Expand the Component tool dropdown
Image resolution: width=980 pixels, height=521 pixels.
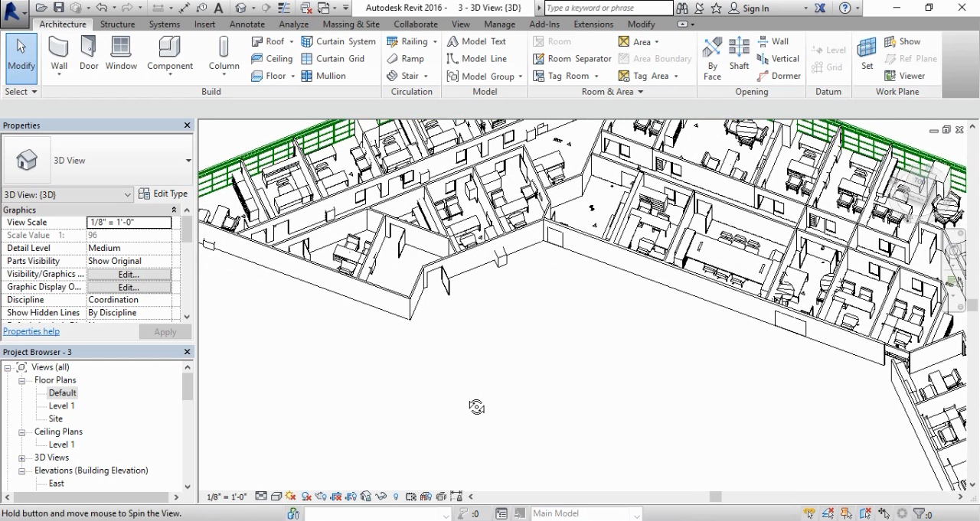click(170, 75)
